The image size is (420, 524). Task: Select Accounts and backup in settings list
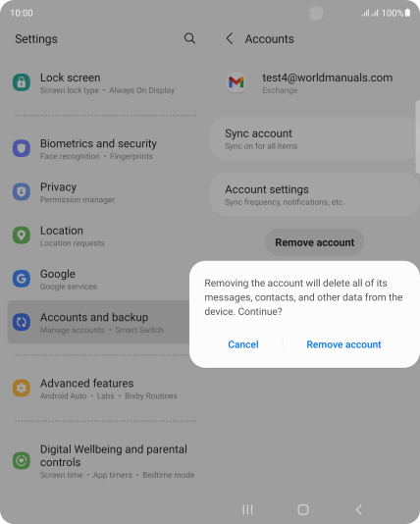click(x=99, y=322)
